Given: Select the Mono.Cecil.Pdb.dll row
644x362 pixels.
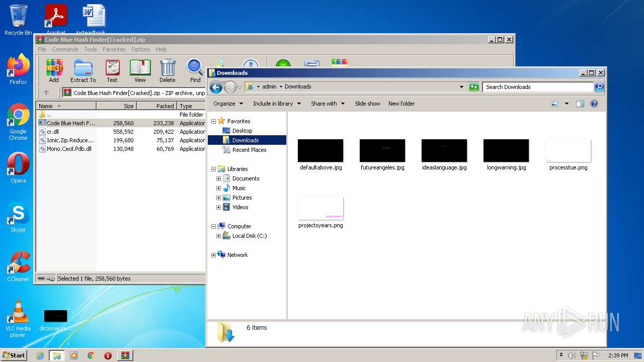Looking at the screenshot, I should 121,149.
